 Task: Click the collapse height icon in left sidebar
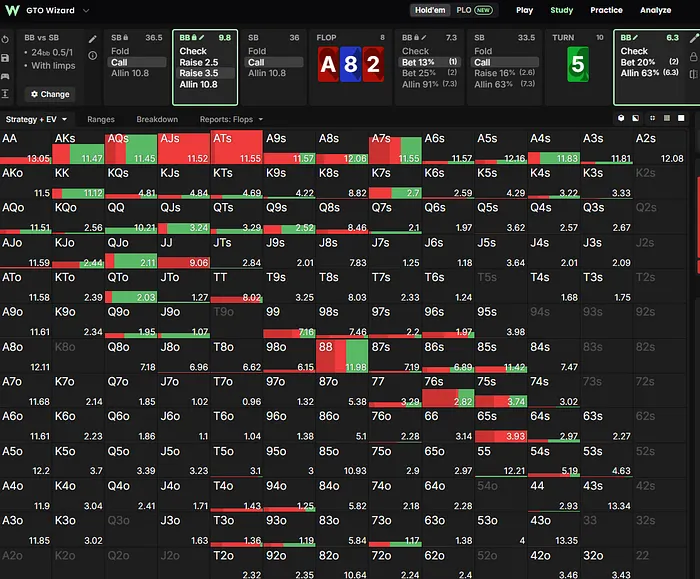click(x=5, y=93)
